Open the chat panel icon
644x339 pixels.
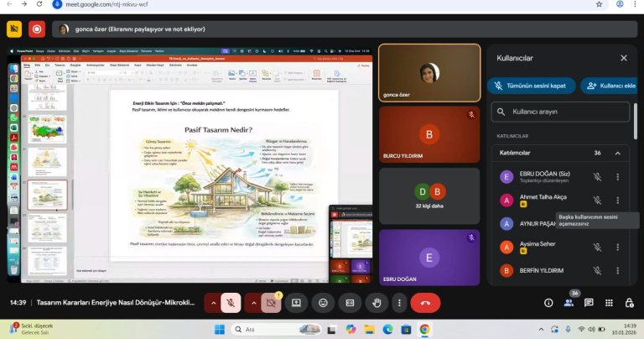[589, 303]
